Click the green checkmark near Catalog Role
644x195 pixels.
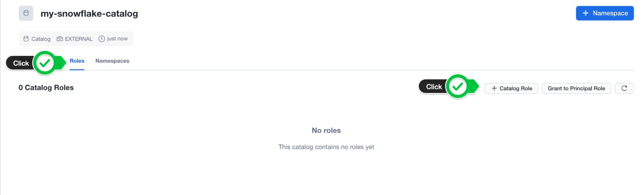click(458, 87)
